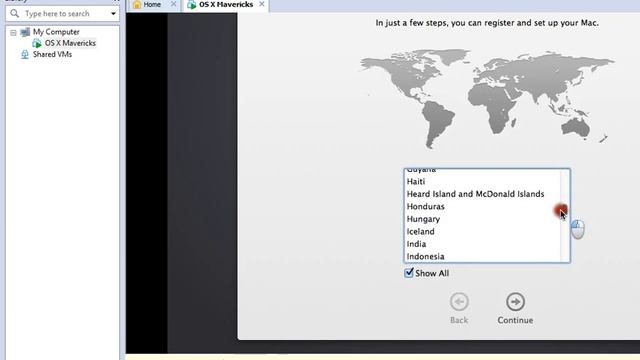This screenshot has height=360, width=640.
Task: Click the My Computer monitor icon
Action: pos(25,32)
